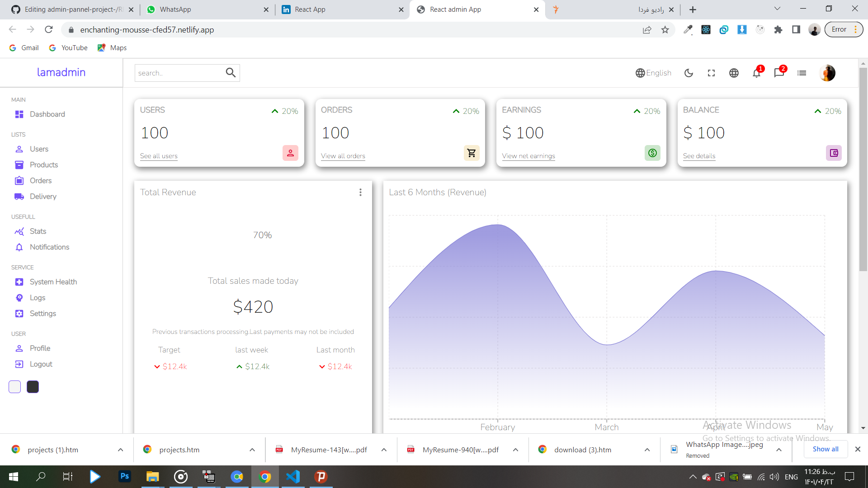Click the Orders card shopping cart icon
Screen dimensions: 868x488
click(x=472, y=153)
